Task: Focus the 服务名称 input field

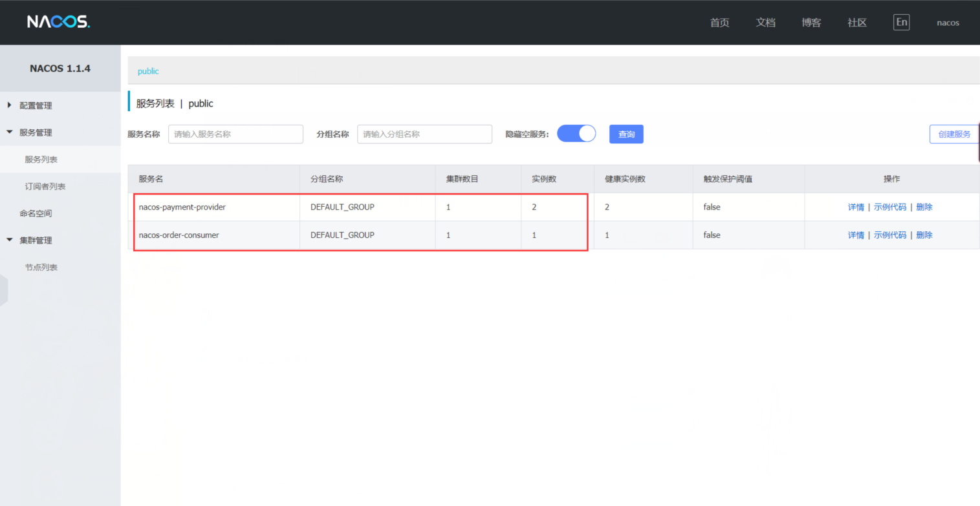Action: click(235, 134)
